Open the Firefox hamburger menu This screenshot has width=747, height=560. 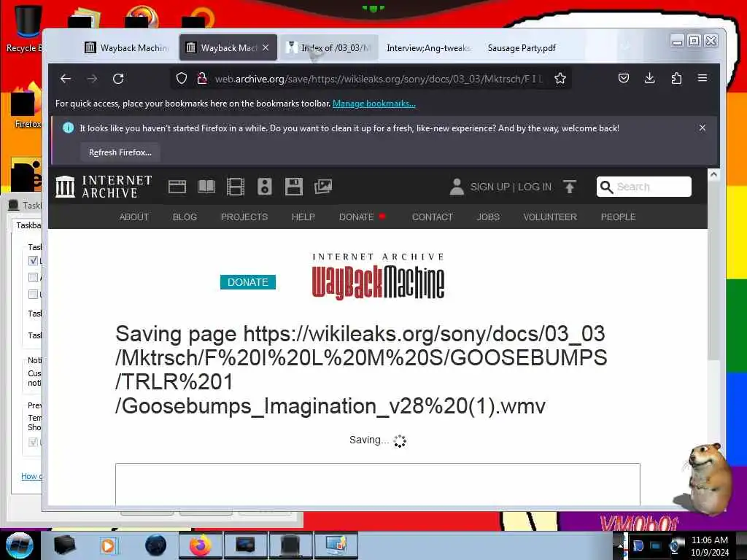click(703, 78)
